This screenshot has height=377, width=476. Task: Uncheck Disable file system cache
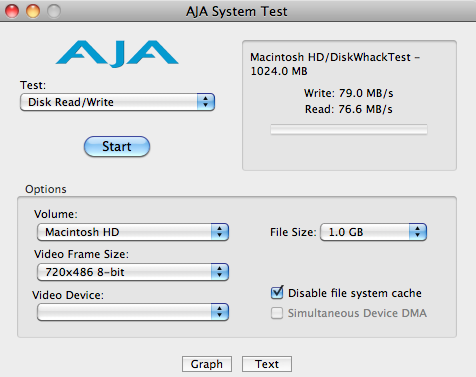click(x=277, y=293)
